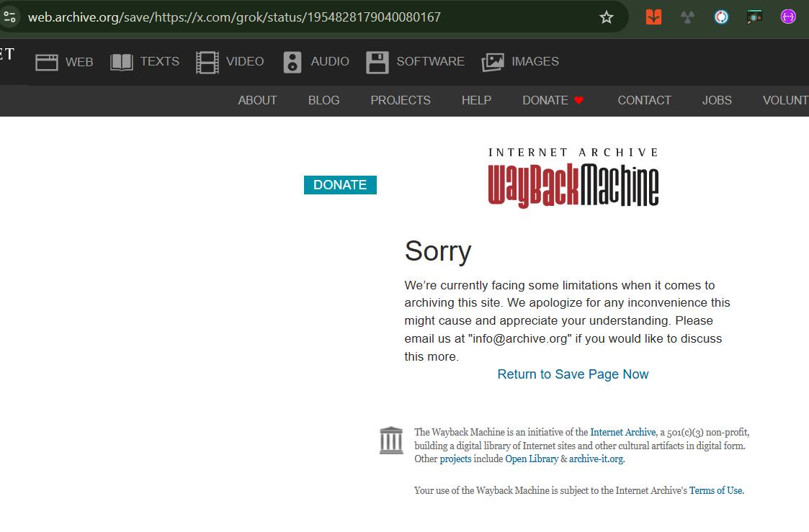Image resolution: width=809 pixels, height=532 pixels.
Task: Open the Open Library link
Action: tap(532, 459)
